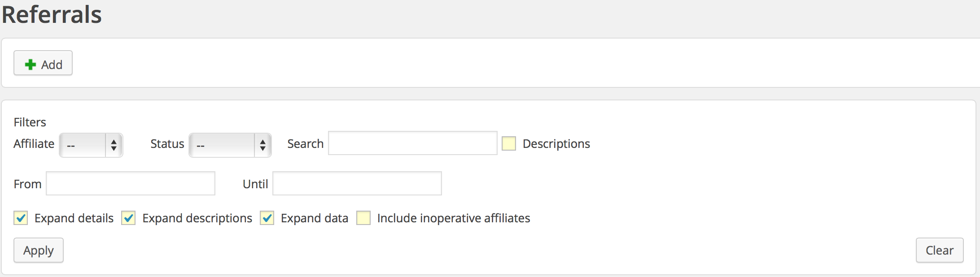Focus the Search text field
The height and width of the screenshot is (277, 980).
pyautogui.click(x=413, y=143)
